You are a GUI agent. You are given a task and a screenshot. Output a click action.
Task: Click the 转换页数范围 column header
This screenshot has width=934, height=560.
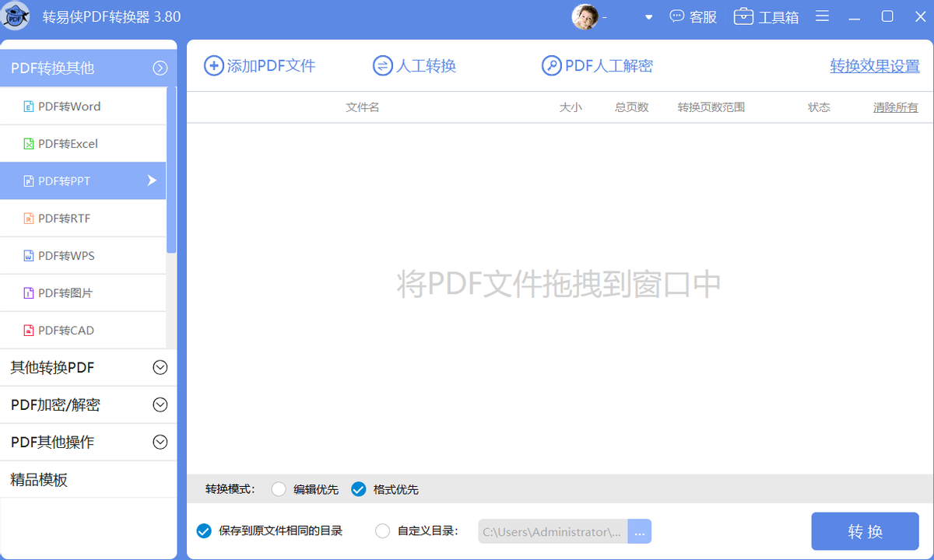711,107
